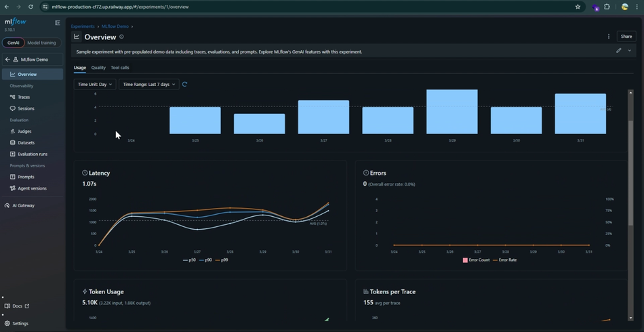Switch to the Tool calls tab
Image resolution: width=644 pixels, height=332 pixels.
(x=120, y=68)
